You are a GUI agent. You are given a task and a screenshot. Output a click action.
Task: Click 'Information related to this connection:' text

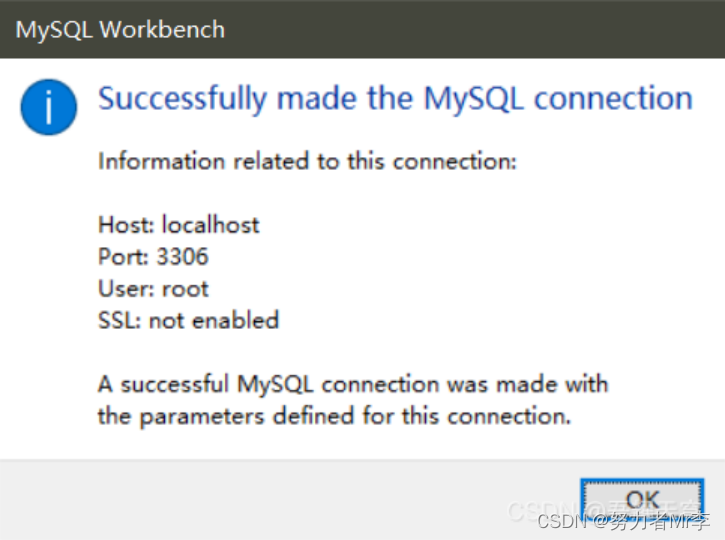coord(307,161)
